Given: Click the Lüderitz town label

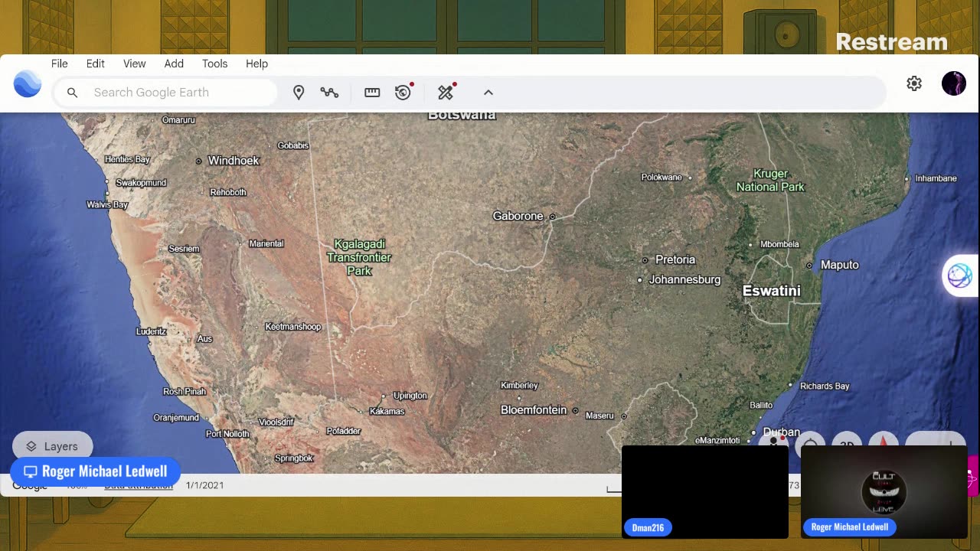Looking at the screenshot, I should coord(151,331).
